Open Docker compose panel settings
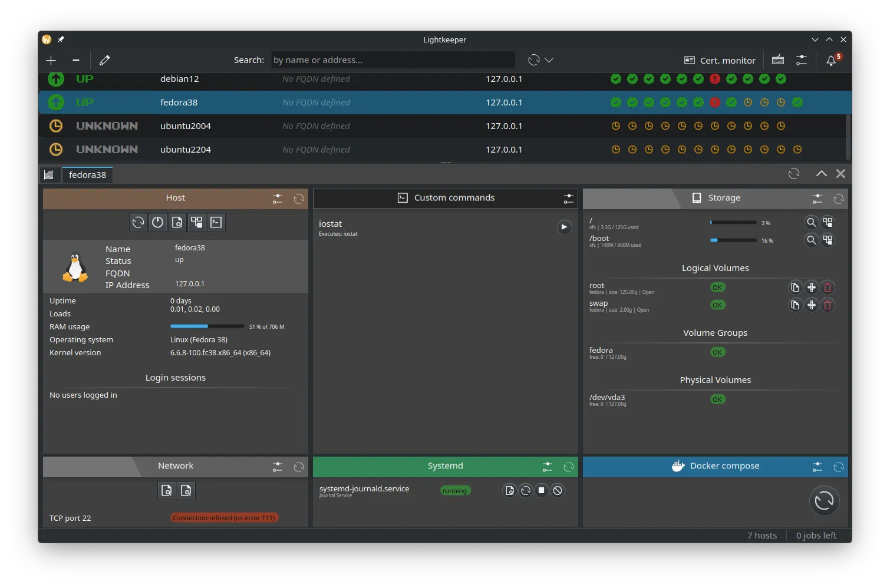This screenshot has height=588, width=890. pos(818,467)
